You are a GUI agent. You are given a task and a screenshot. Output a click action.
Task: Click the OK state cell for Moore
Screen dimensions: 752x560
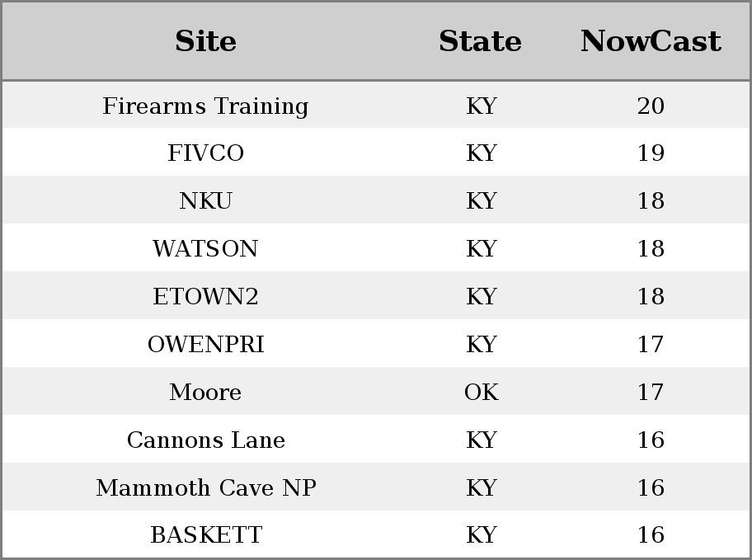[x=481, y=392]
